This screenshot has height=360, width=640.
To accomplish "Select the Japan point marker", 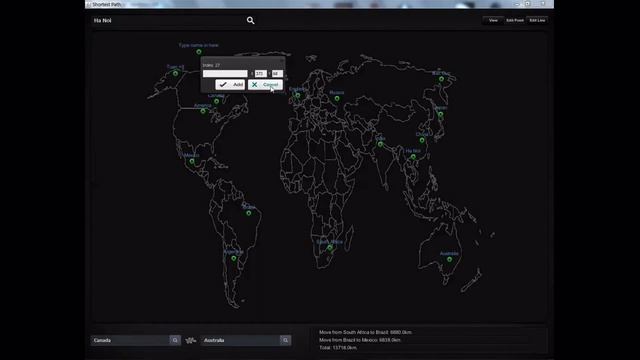I will coord(440,114).
